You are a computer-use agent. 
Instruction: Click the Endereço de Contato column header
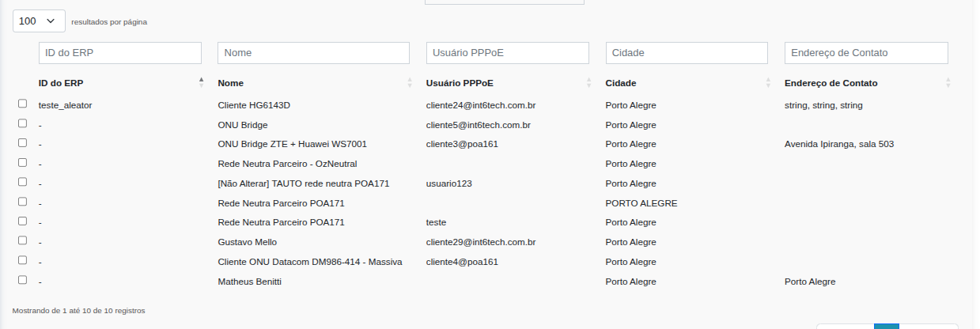click(831, 83)
